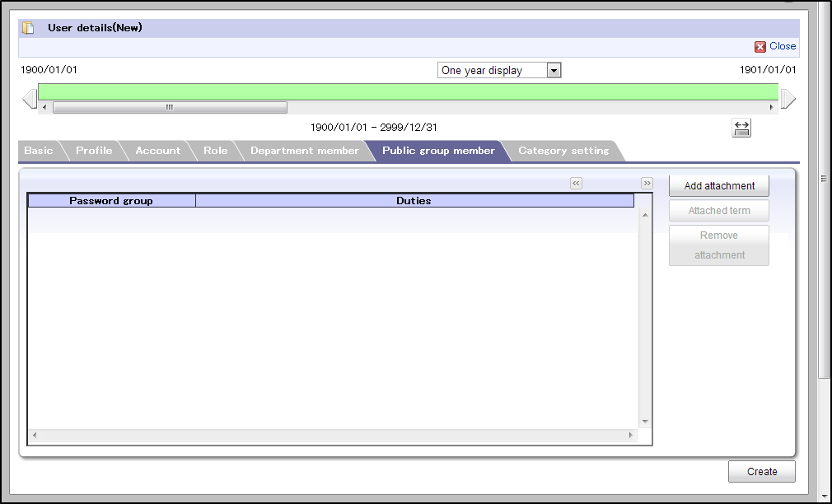Click the Add attachment button

719,185
